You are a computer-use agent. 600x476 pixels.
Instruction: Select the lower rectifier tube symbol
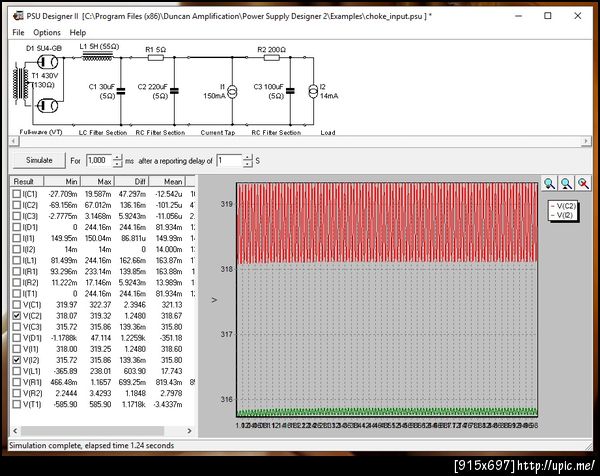pyautogui.click(x=47, y=106)
